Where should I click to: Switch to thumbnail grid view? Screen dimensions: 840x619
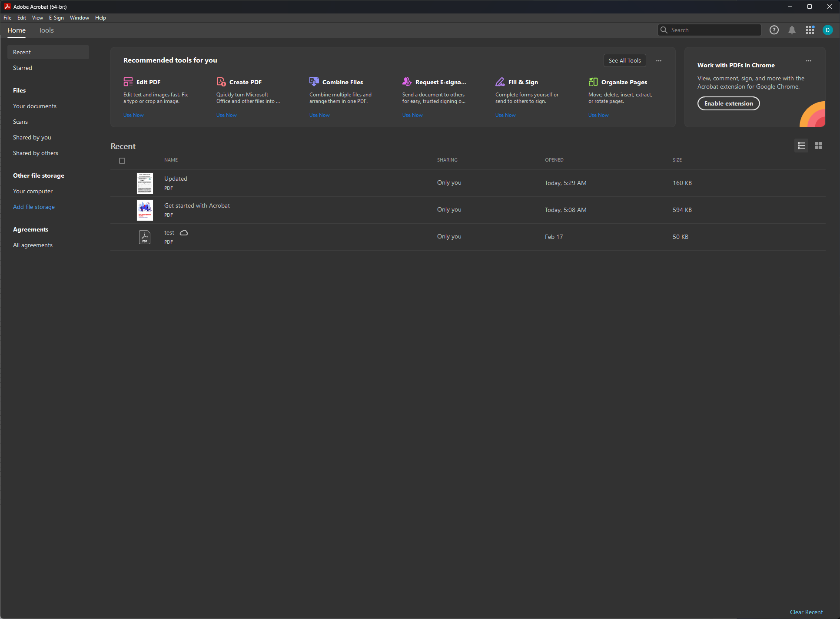point(819,146)
